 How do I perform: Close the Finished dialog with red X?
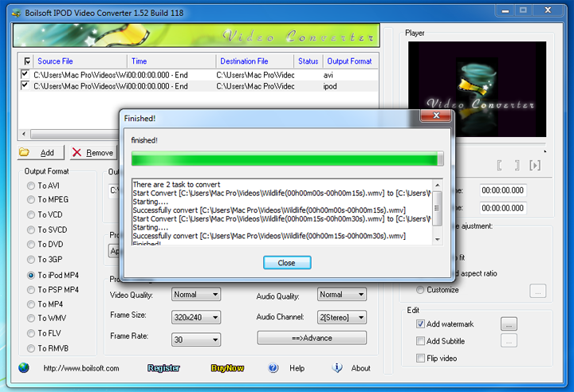pyautogui.click(x=435, y=116)
